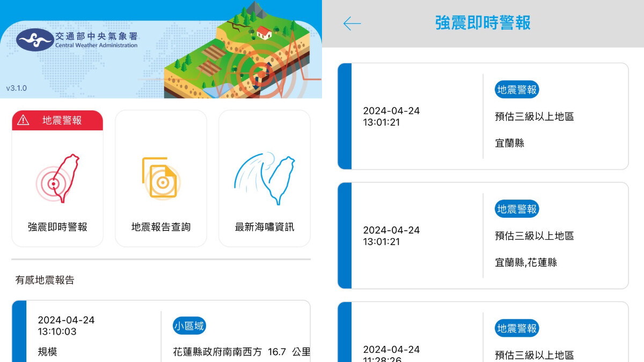Tap the red warning triangle icon
The width and height of the screenshot is (644, 362).
pos(23,120)
